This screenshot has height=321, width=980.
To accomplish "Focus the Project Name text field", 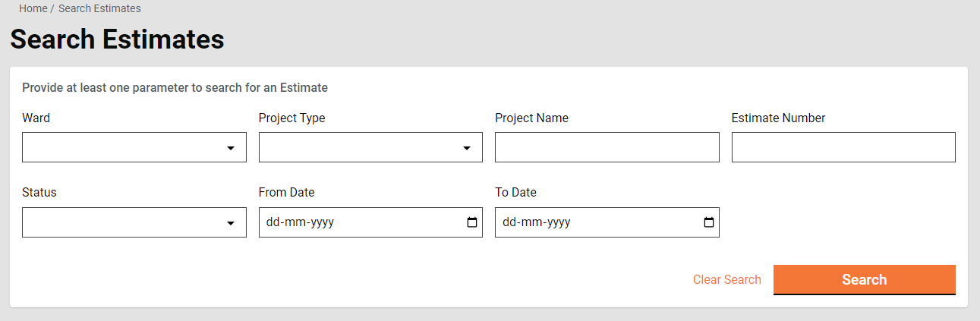I will coord(607,147).
